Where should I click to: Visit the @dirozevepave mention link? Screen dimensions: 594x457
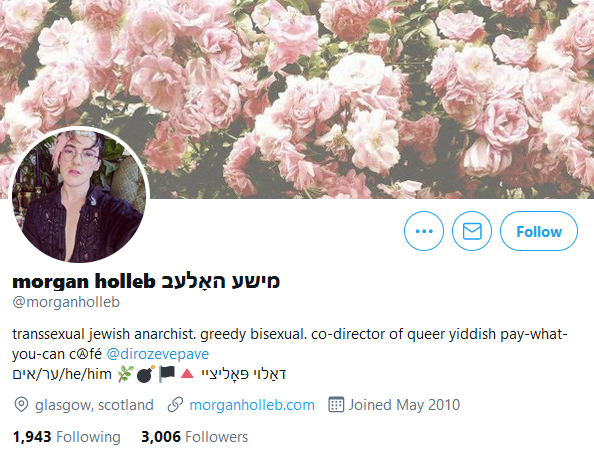point(158,354)
